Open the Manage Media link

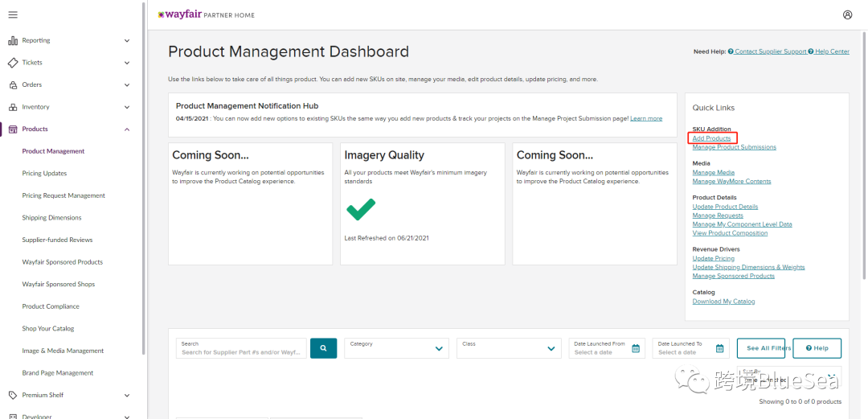714,173
